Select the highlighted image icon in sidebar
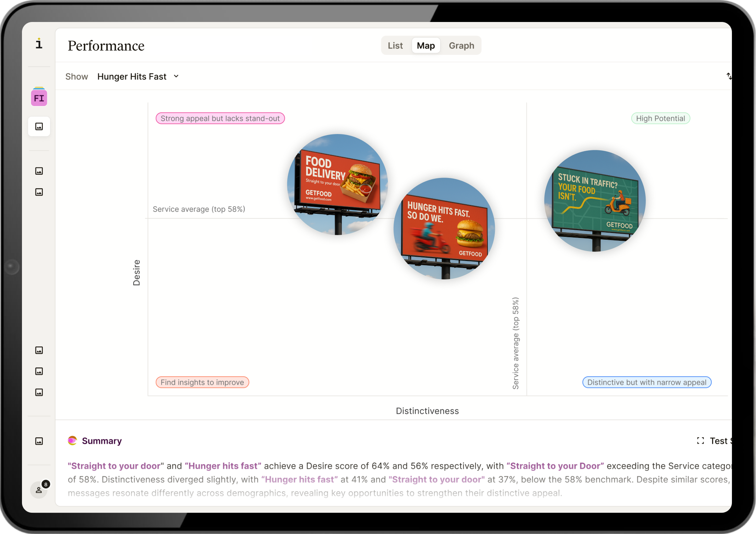This screenshot has width=756, height=534. pos(39,127)
